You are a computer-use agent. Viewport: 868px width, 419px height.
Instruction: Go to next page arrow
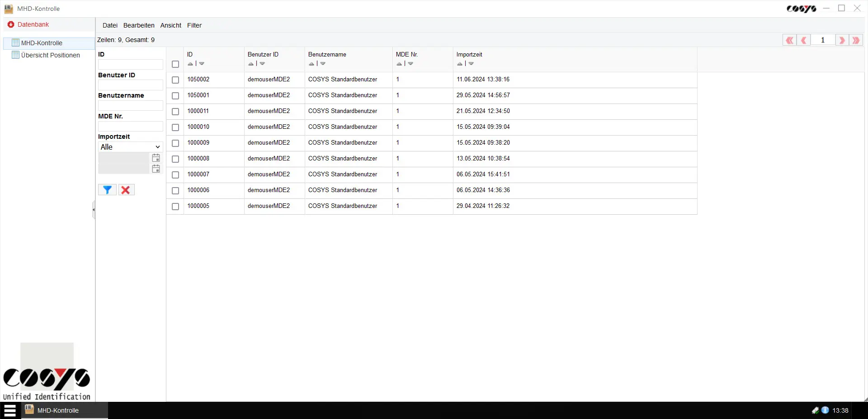pos(842,40)
